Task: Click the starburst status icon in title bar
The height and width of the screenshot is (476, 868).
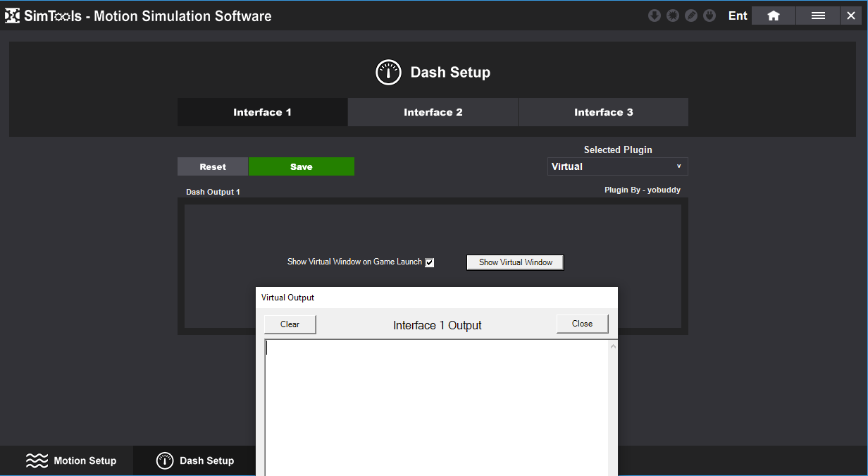Action: (x=673, y=16)
